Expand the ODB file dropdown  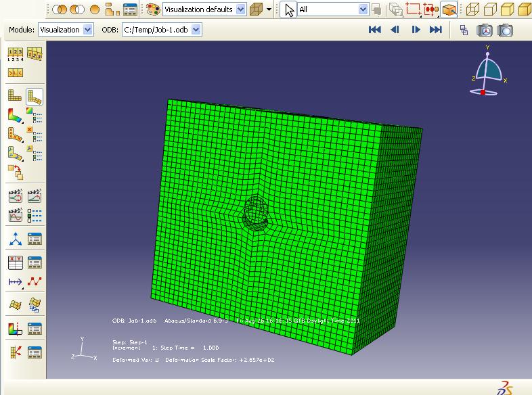coord(196,30)
